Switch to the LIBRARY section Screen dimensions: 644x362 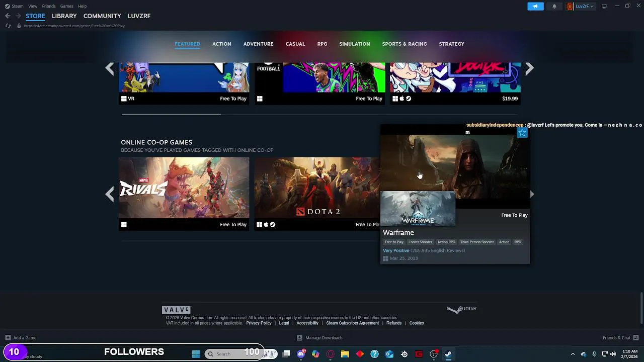(x=64, y=16)
